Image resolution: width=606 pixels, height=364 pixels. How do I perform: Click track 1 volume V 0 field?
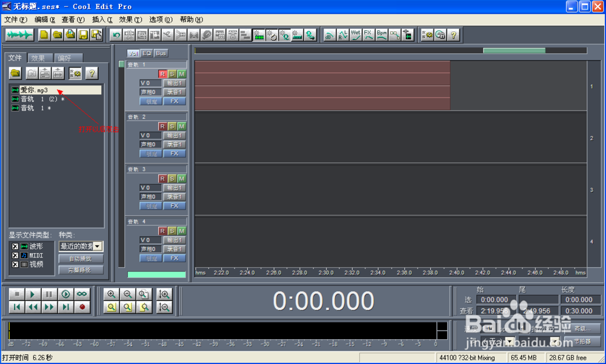[150, 83]
